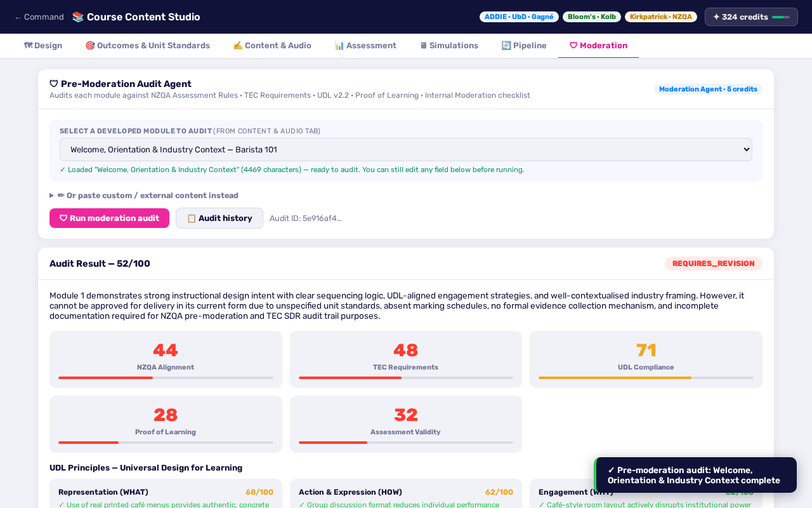The image size is (812, 508).
Task: Click the Audit Result — 52/100 heading
Action: point(100,264)
